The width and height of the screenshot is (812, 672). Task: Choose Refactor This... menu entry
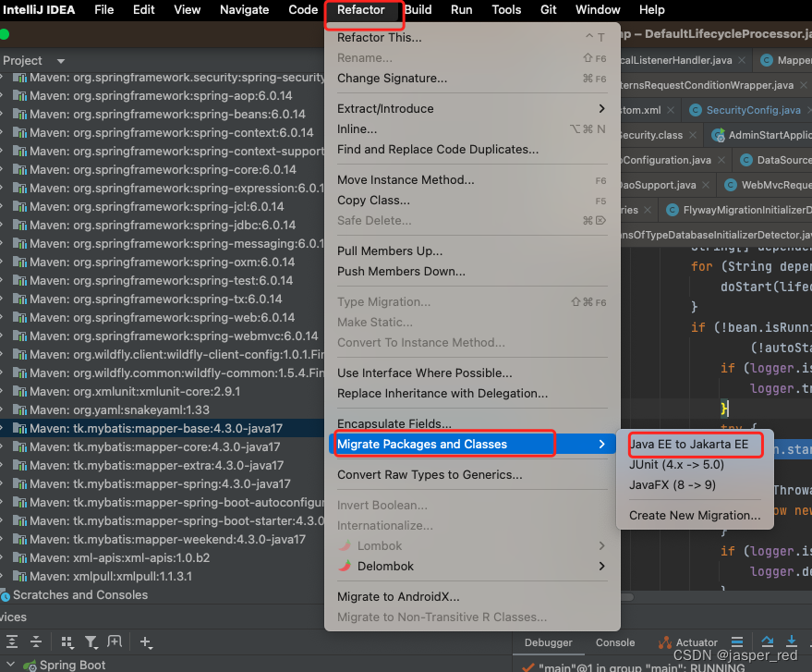click(x=472, y=37)
